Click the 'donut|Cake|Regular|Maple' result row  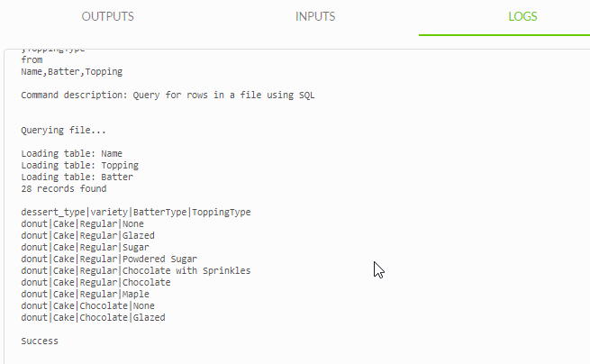pyautogui.click(x=85, y=294)
